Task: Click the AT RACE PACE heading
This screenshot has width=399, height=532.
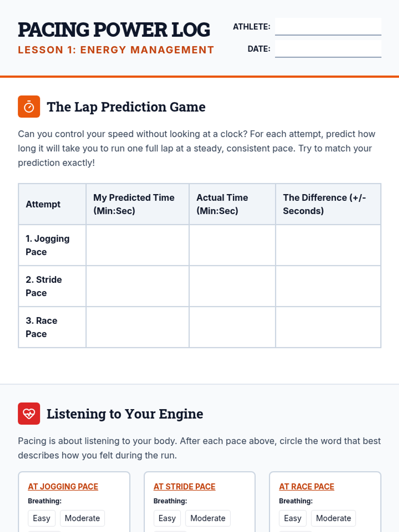Action: [307, 486]
